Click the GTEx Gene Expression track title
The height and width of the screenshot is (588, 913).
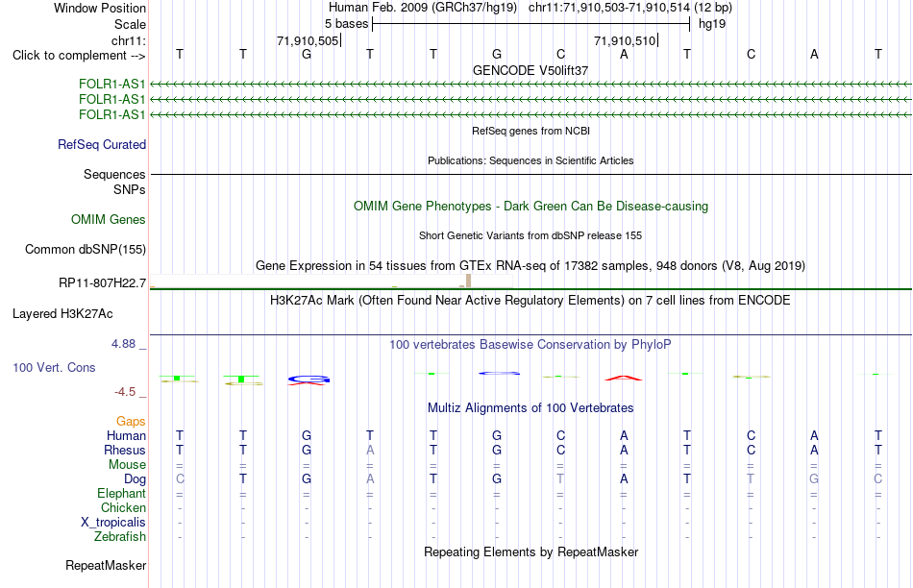pos(531,266)
